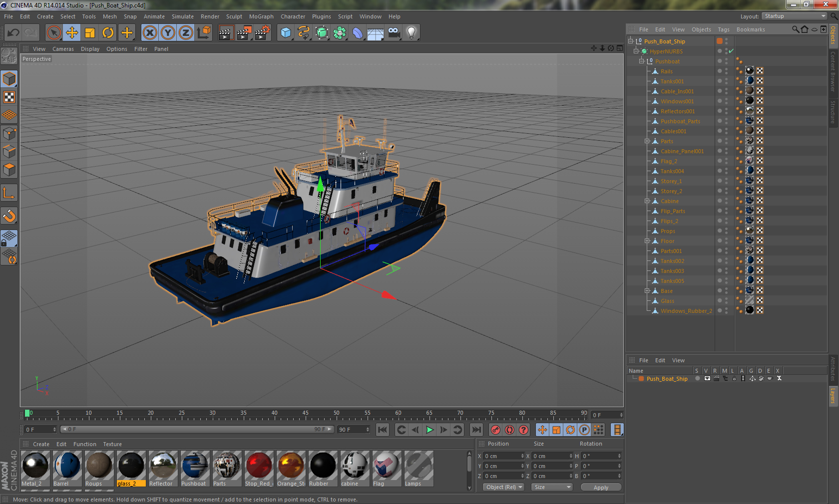Viewport: 839px width, 504px height.
Task: Open the Render Settings icon
Action: coord(263,33)
